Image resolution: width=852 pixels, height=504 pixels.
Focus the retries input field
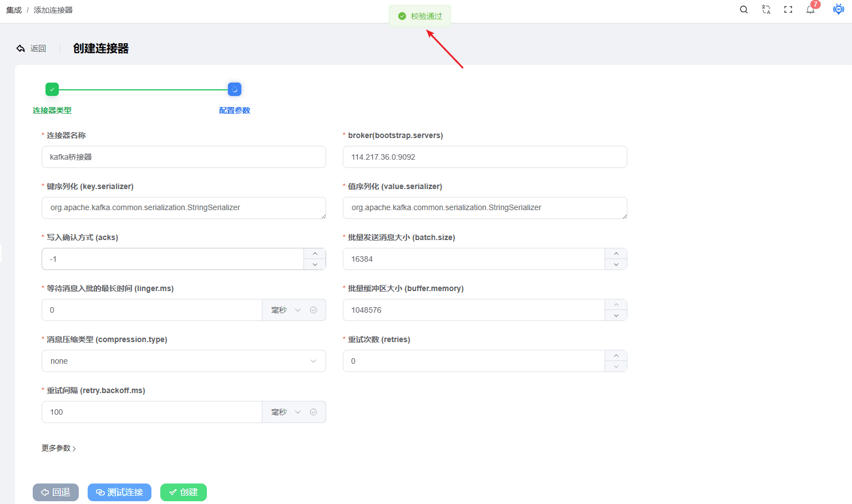474,361
